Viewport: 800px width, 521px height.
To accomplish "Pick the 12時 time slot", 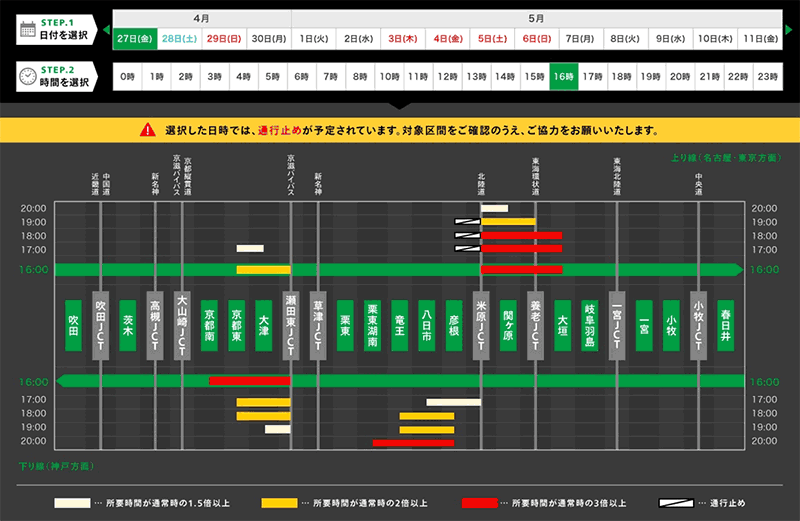I will point(447,77).
